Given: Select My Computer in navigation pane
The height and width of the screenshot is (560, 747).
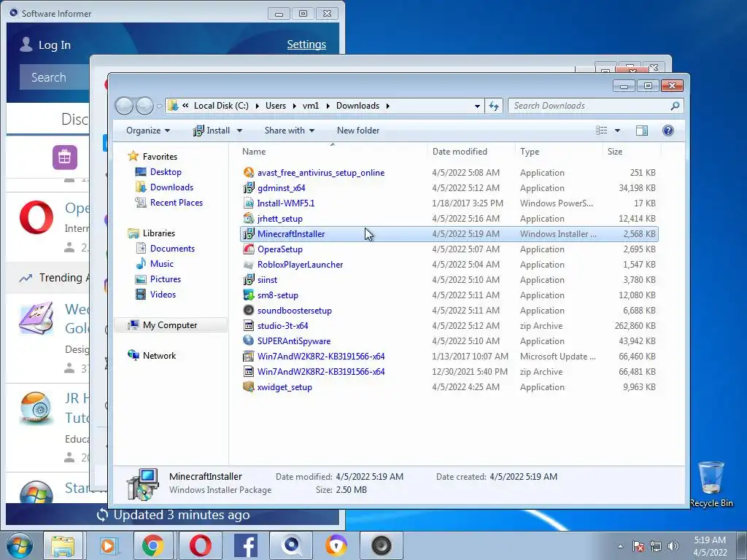Looking at the screenshot, I should coord(171,324).
